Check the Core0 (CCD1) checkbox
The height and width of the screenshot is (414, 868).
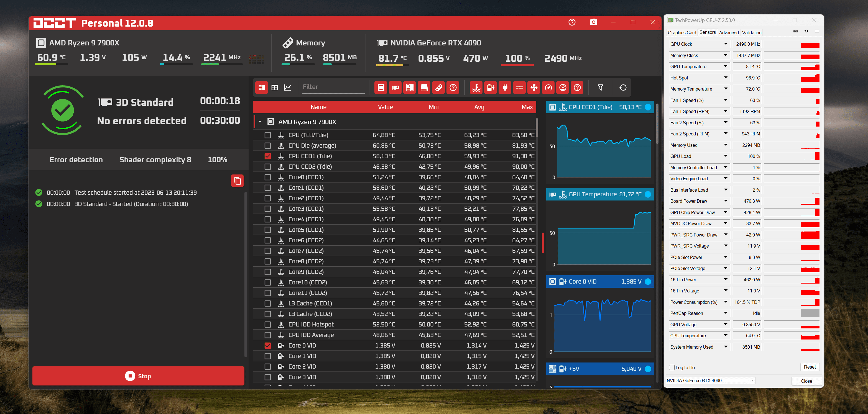(x=267, y=177)
